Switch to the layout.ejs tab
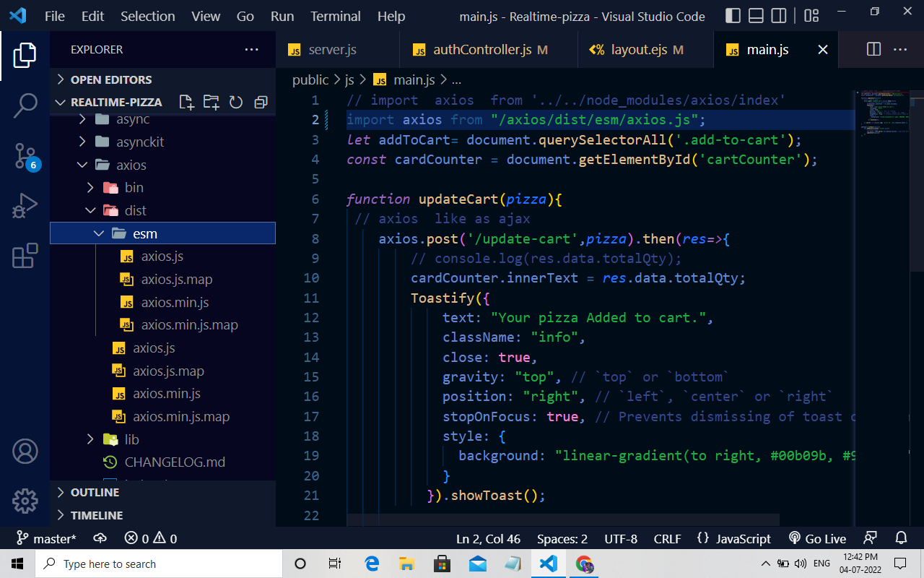This screenshot has width=924, height=578. [x=645, y=50]
